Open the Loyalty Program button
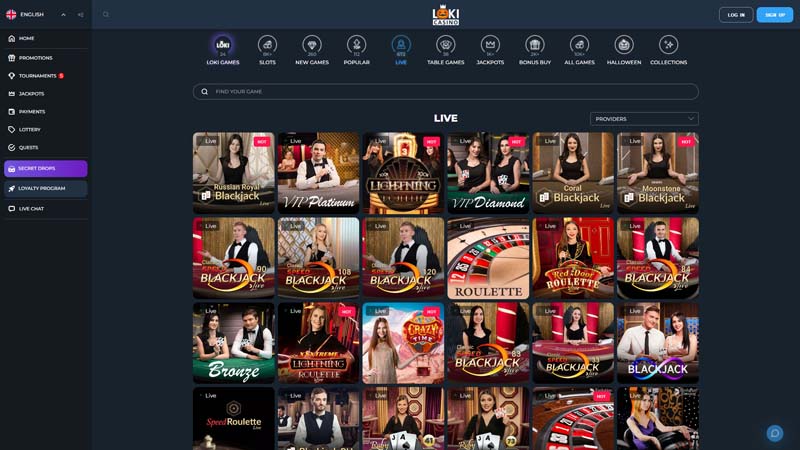This screenshot has height=450, width=800. 45,188
